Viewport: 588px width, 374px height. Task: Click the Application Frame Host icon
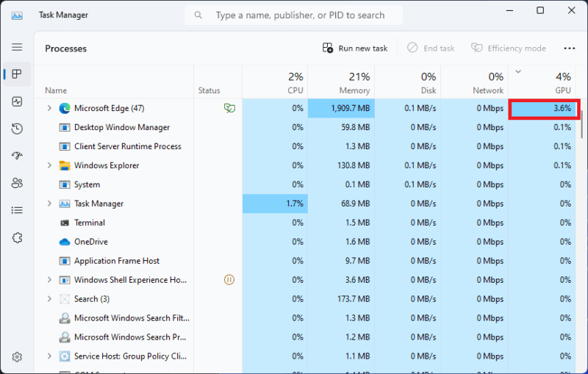(65, 261)
